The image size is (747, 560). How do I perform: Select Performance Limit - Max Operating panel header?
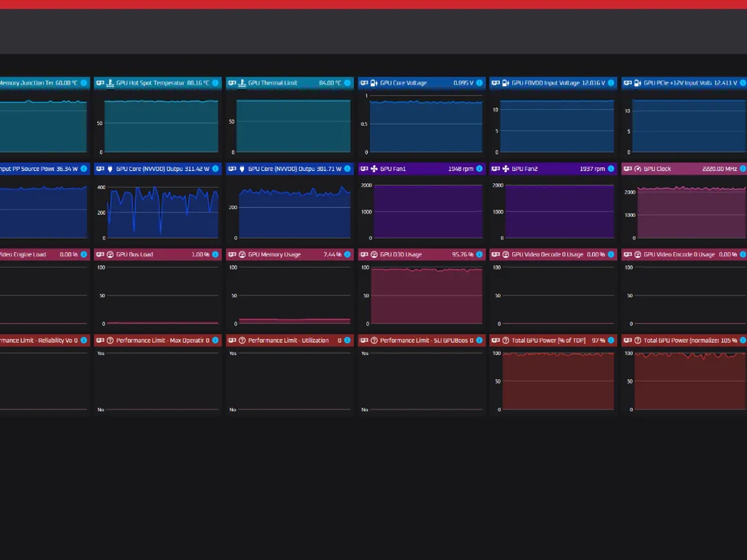point(158,341)
